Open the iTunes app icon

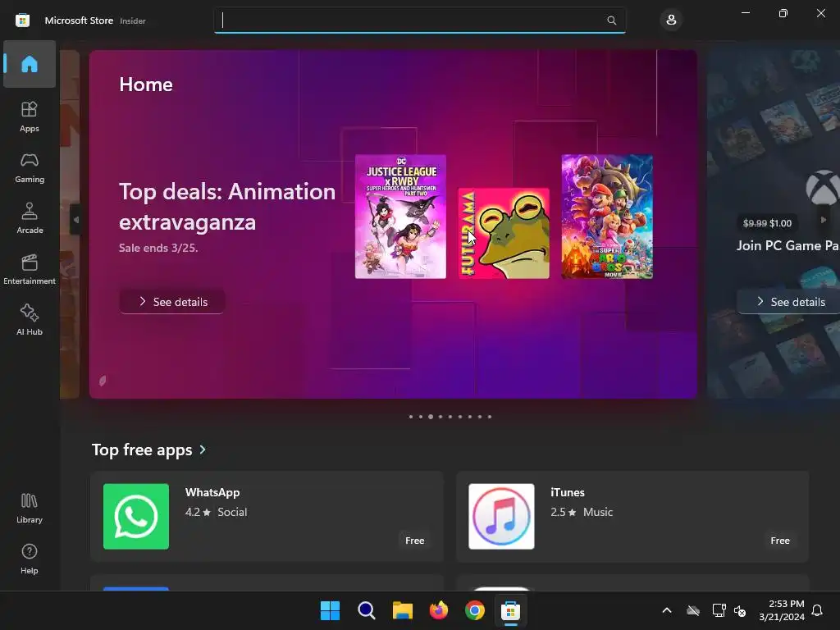tap(501, 517)
